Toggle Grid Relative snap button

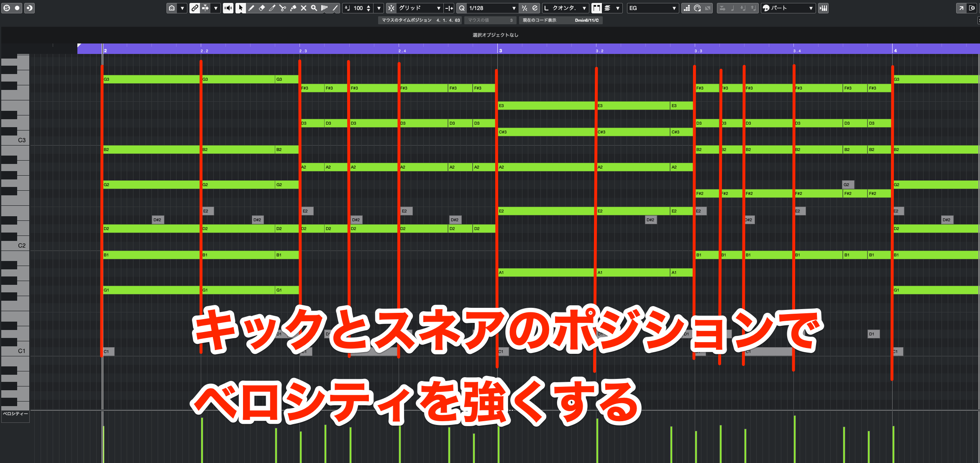449,8
